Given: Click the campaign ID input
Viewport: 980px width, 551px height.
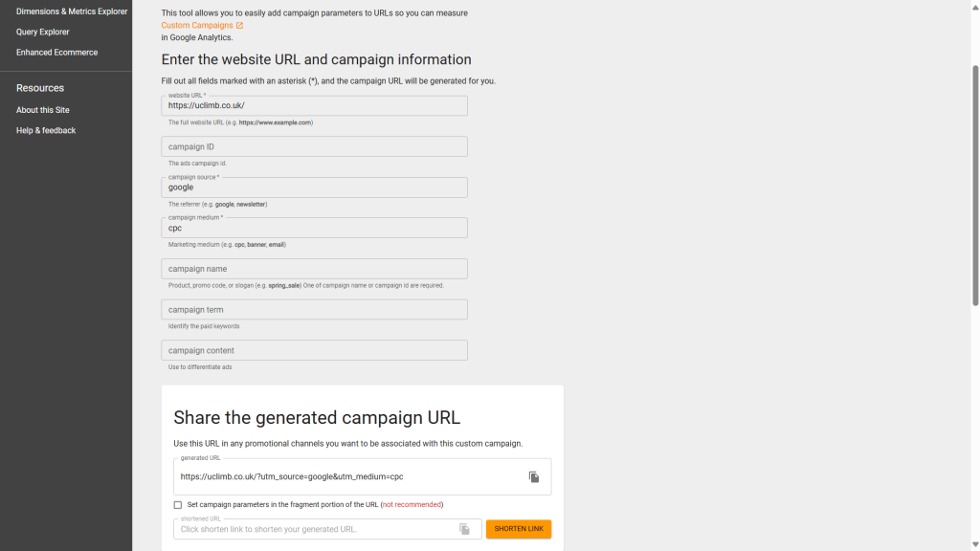Looking at the screenshot, I should [314, 146].
